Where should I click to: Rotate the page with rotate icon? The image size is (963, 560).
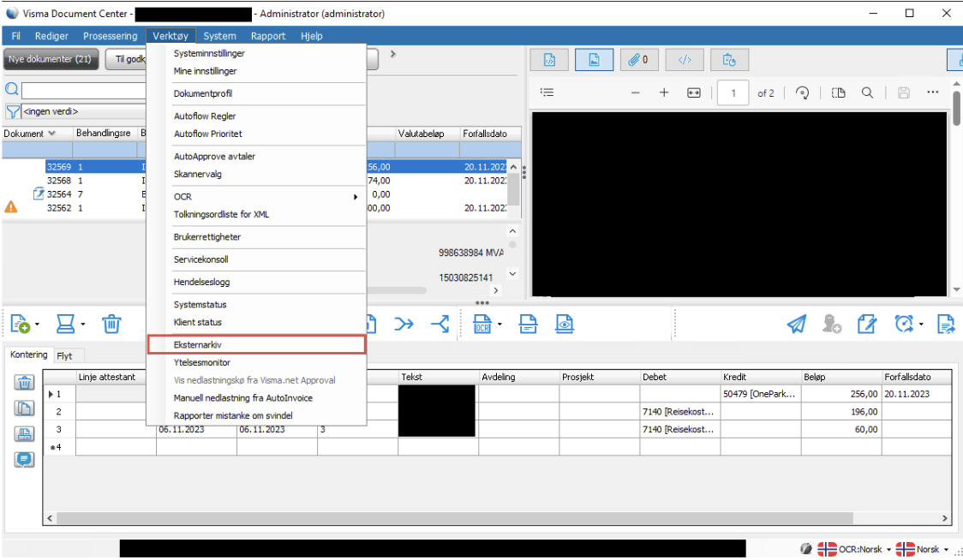[x=802, y=92]
